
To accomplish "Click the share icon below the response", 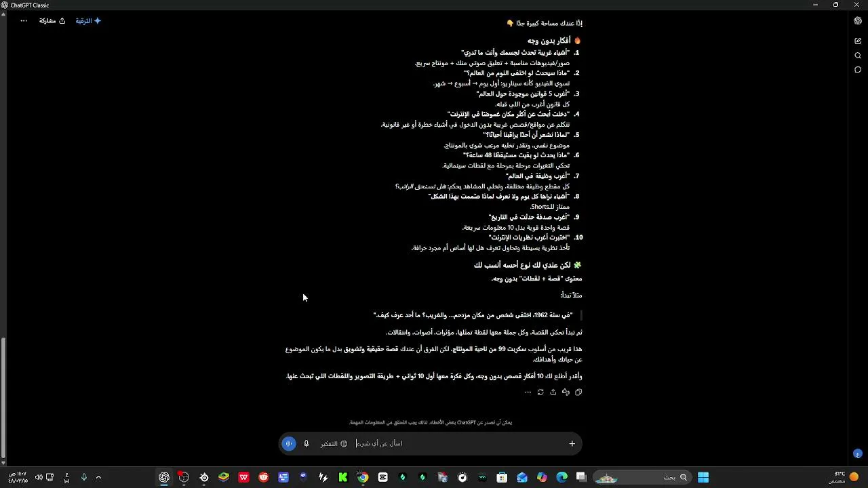I will [553, 392].
